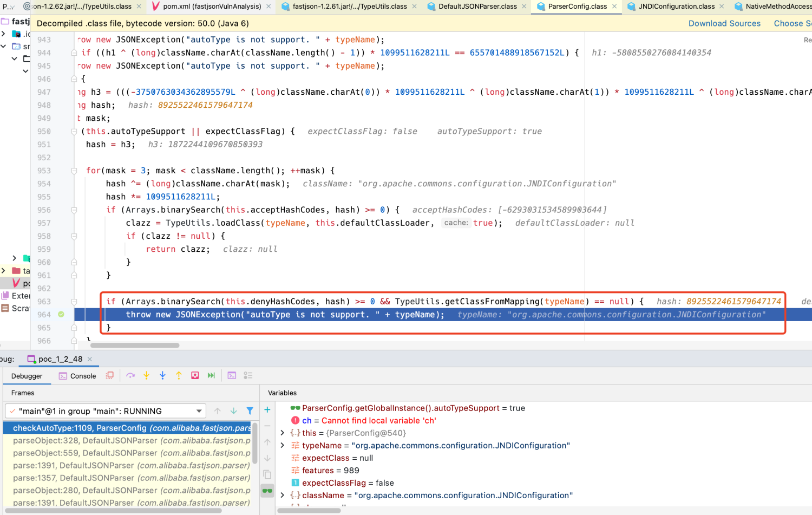The width and height of the screenshot is (812, 515).
Task: Switch to the Console tab
Action: [x=77, y=376]
